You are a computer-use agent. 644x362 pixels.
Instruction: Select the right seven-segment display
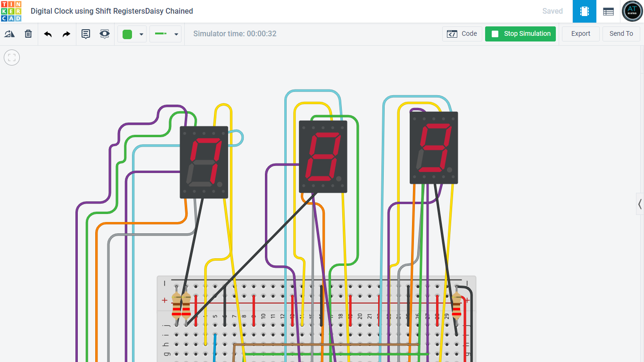pos(434,148)
